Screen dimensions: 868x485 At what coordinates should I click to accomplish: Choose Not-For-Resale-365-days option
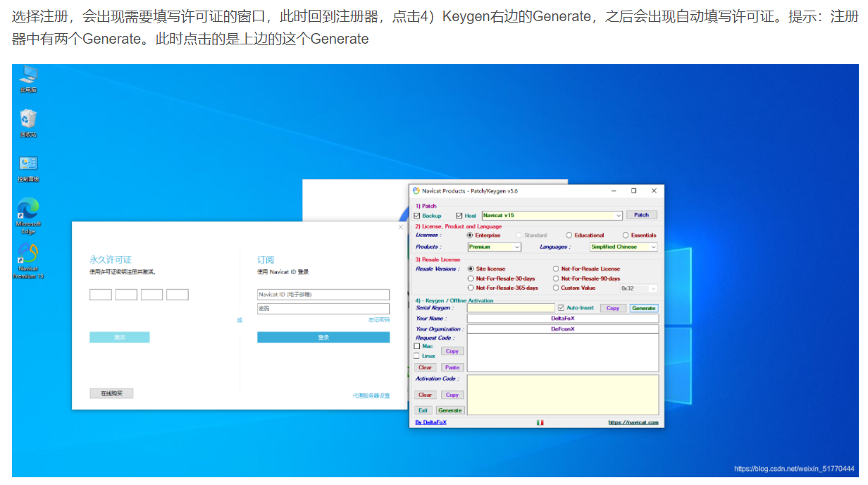pyautogui.click(x=471, y=288)
